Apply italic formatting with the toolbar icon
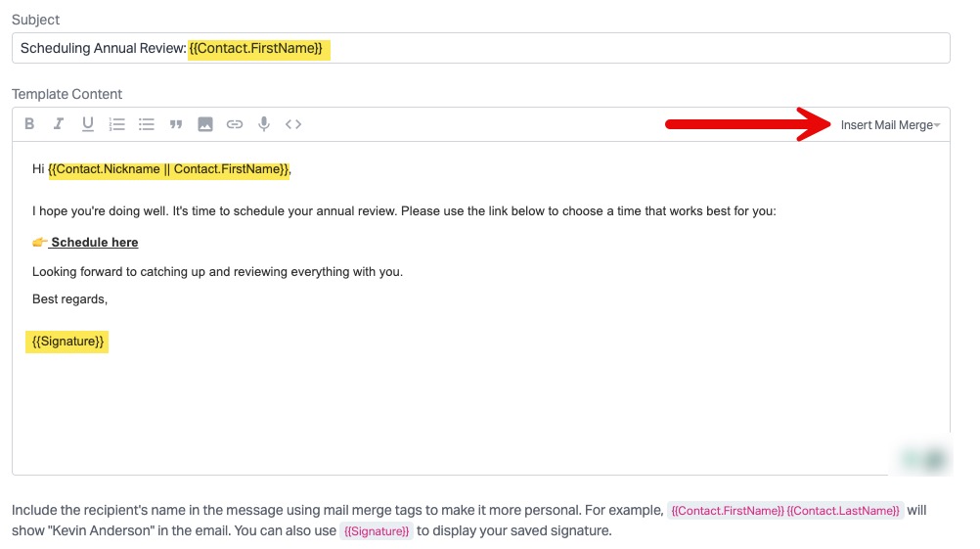Image resolution: width=980 pixels, height=549 pixels. click(59, 124)
